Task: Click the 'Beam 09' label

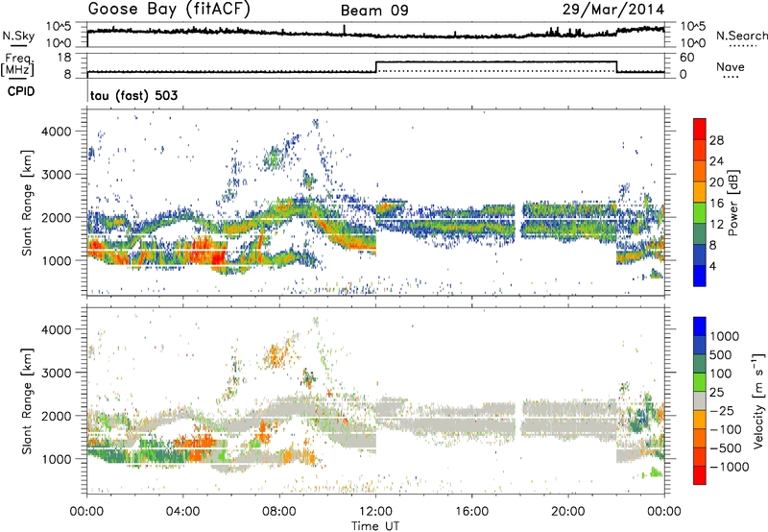Action: (x=374, y=11)
